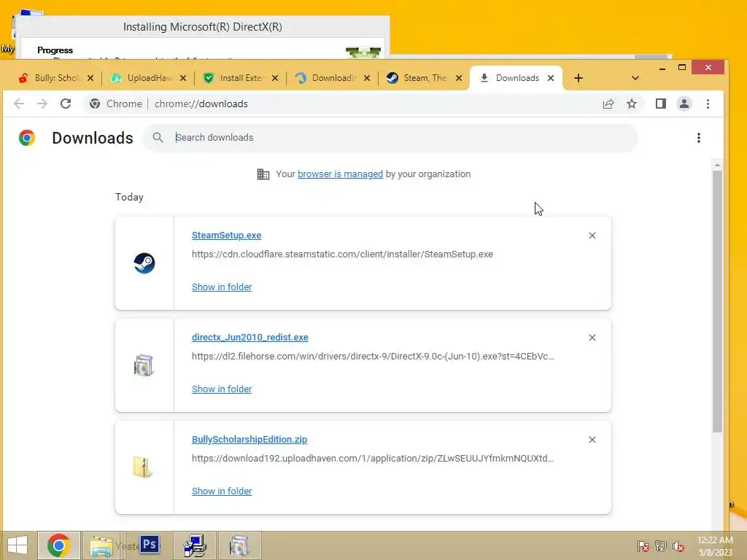This screenshot has width=747, height=560.
Task: Show directx_Jun2010_redist.exe in folder
Action: tap(222, 389)
